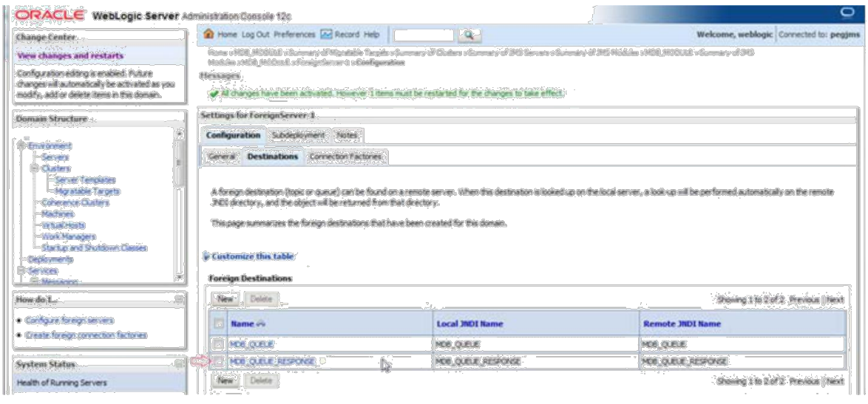Open the Help link
Screen dimensions: 868x404
click(x=371, y=34)
